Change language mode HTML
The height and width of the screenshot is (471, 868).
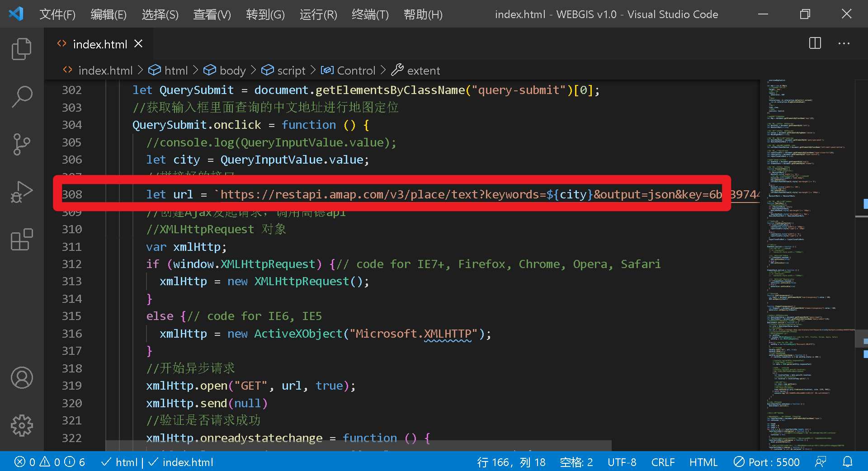(x=703, y=462)
